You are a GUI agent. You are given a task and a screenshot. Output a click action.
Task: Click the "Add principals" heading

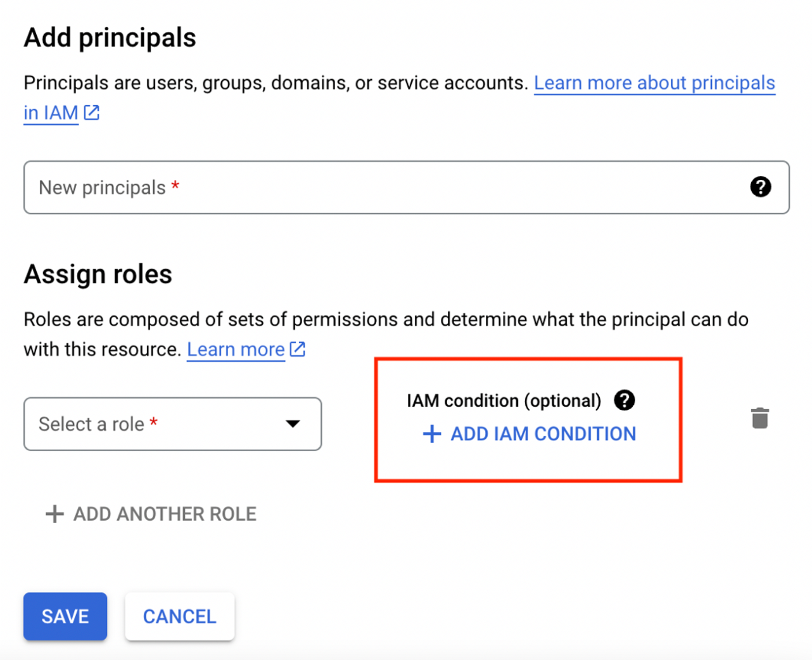[110, 38]
